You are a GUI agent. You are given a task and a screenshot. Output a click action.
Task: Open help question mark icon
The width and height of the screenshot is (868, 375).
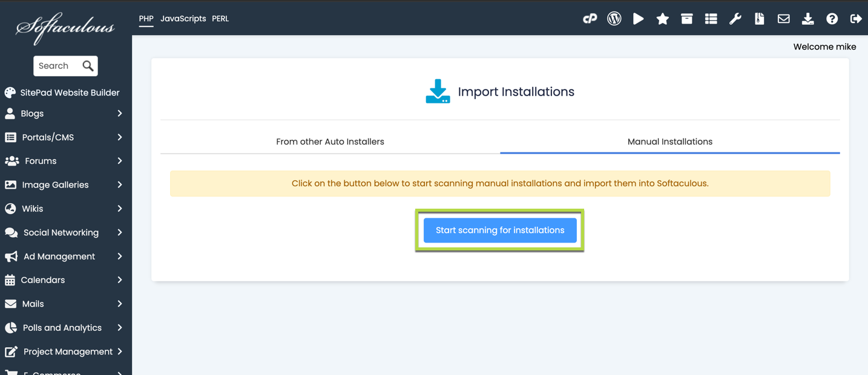click(x=832, y=19)
